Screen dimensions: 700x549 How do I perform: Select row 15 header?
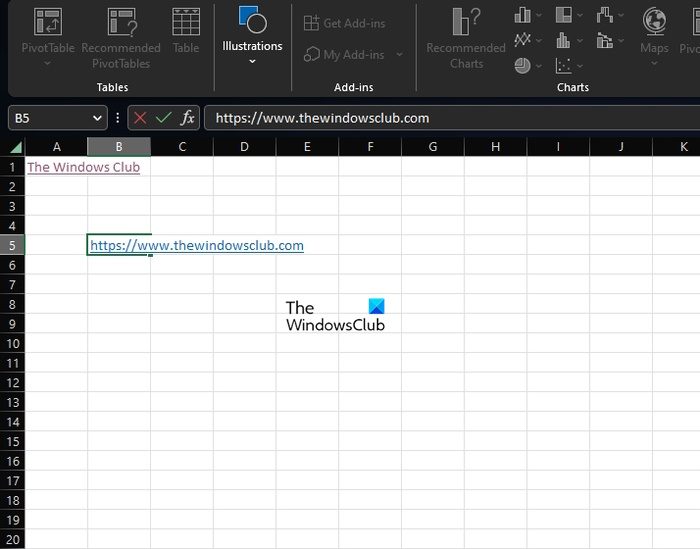point(12,442)
